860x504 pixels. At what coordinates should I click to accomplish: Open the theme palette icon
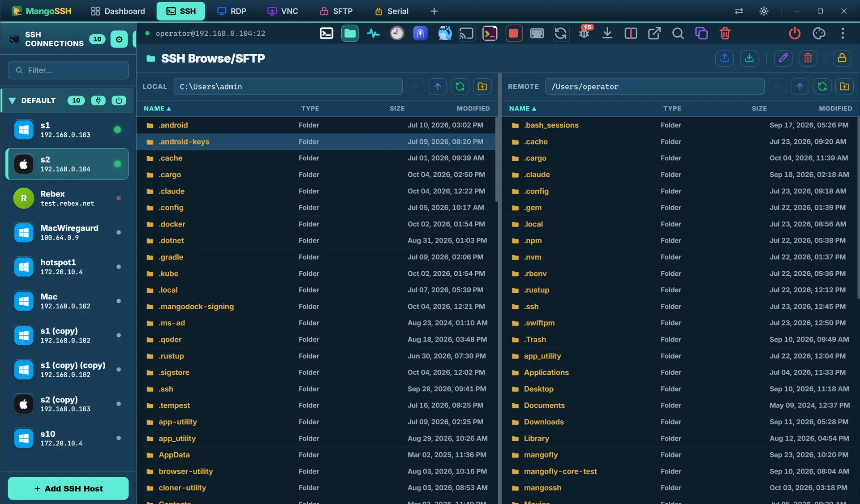point(819,34)
